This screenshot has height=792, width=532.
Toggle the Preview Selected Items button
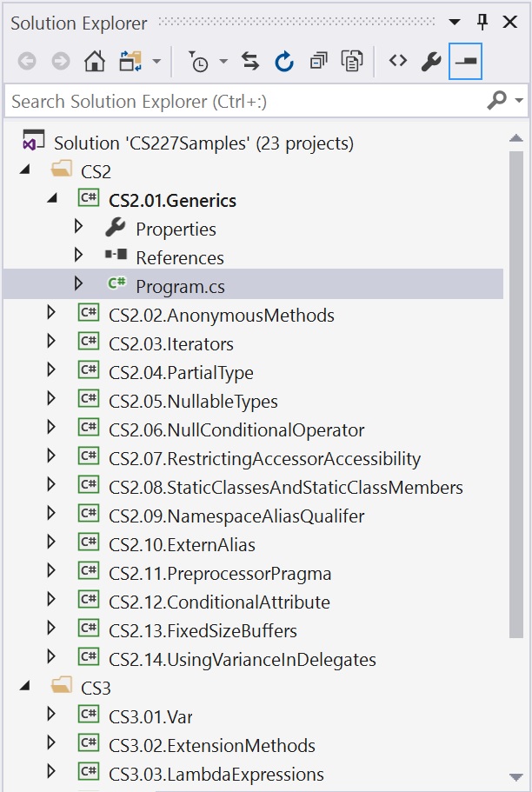coord(465,61)
